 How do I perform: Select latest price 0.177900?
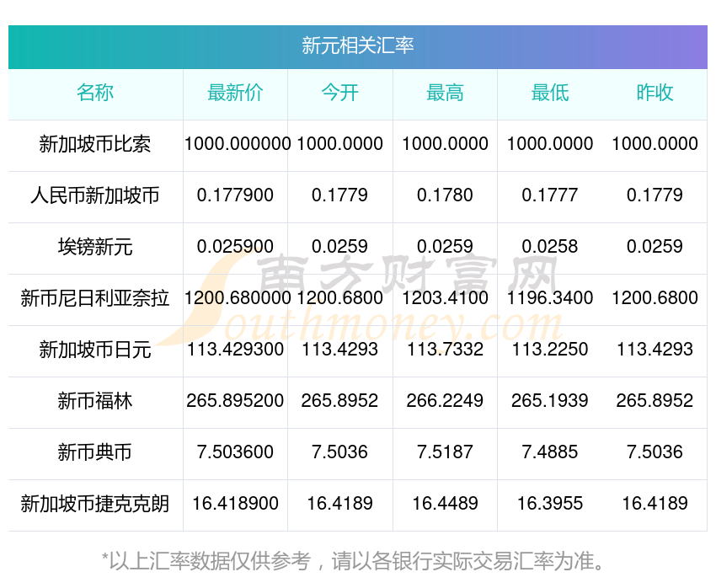pos(235,195)
